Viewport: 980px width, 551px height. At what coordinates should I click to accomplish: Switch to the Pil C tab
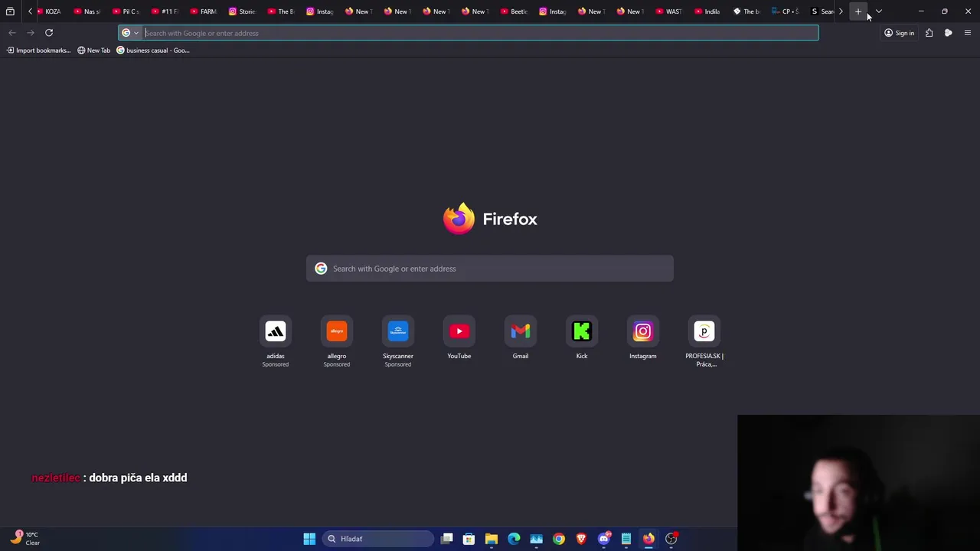click(x=127, y=11)
